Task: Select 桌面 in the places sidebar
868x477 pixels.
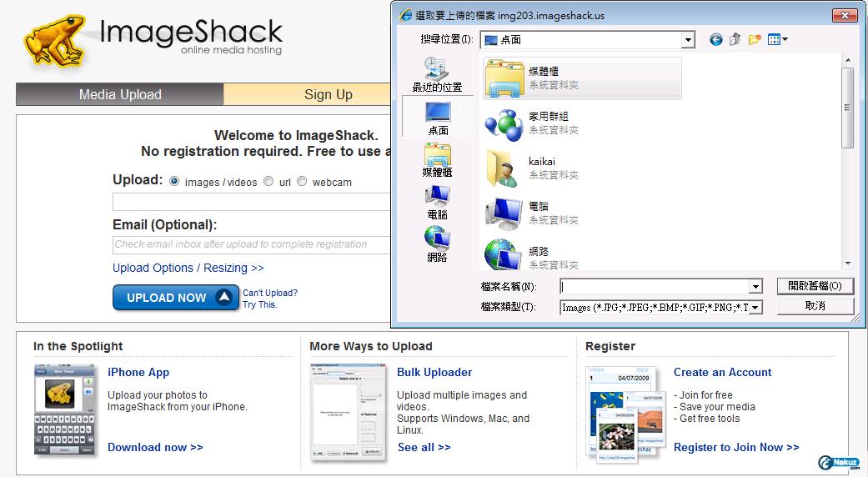Action: pyautogui.click(x=438, y=117)
